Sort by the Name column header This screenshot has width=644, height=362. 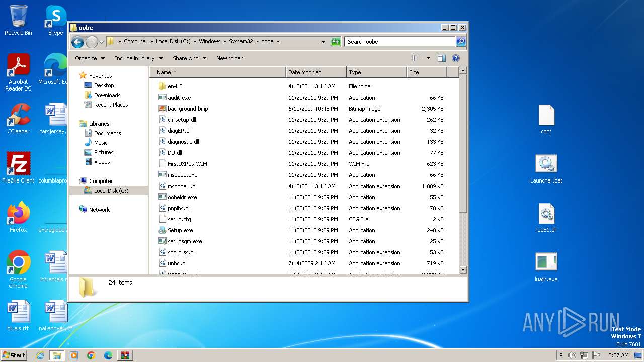[x=217, y=72]
